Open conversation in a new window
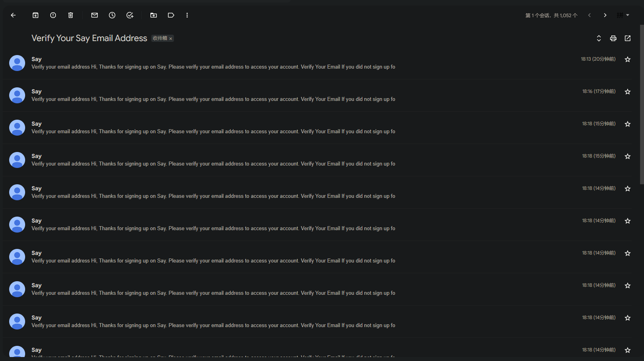644x361 pixels. 628,38
